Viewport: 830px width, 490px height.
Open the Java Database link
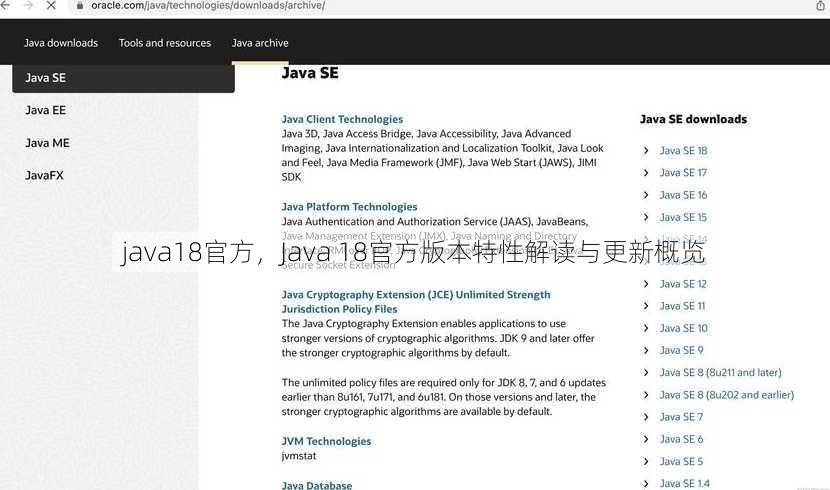coord(317,485)
